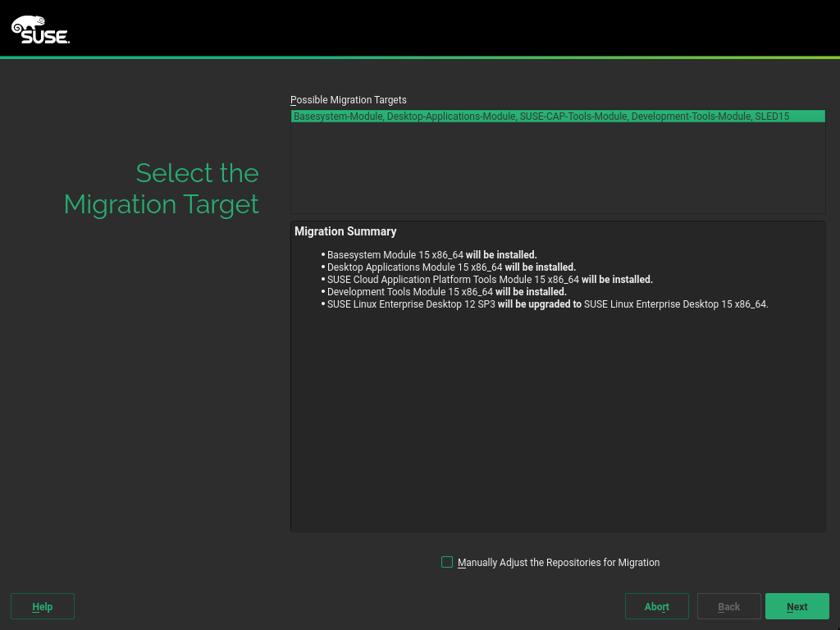The image size is (840, 630).
Task: Abort the migration
Action: pyautogui.click(x=656, y=607)
